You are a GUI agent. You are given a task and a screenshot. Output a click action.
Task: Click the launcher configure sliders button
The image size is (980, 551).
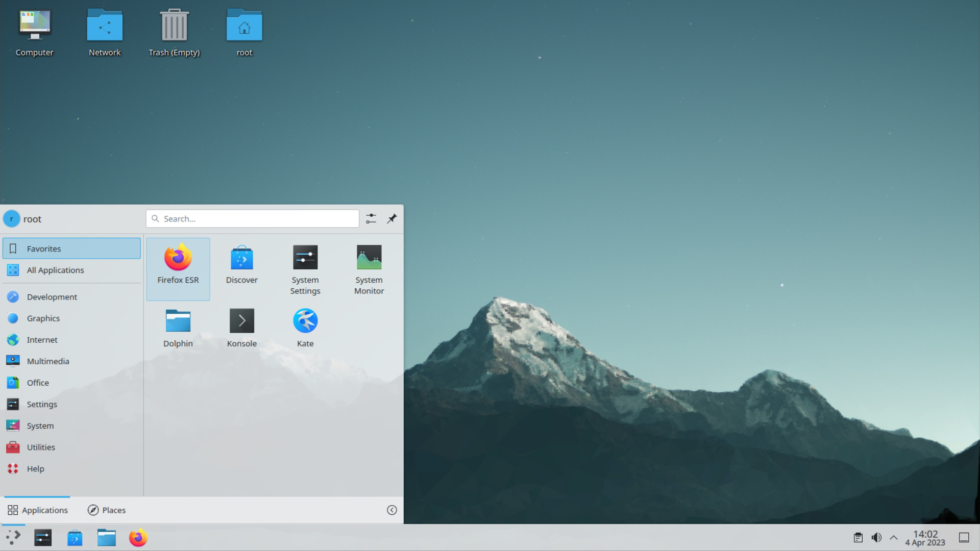point(371,219)
